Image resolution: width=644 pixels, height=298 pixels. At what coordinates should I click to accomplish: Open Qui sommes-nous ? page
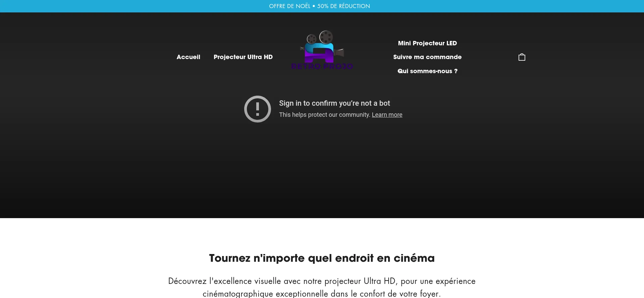[x=427, y=71]
